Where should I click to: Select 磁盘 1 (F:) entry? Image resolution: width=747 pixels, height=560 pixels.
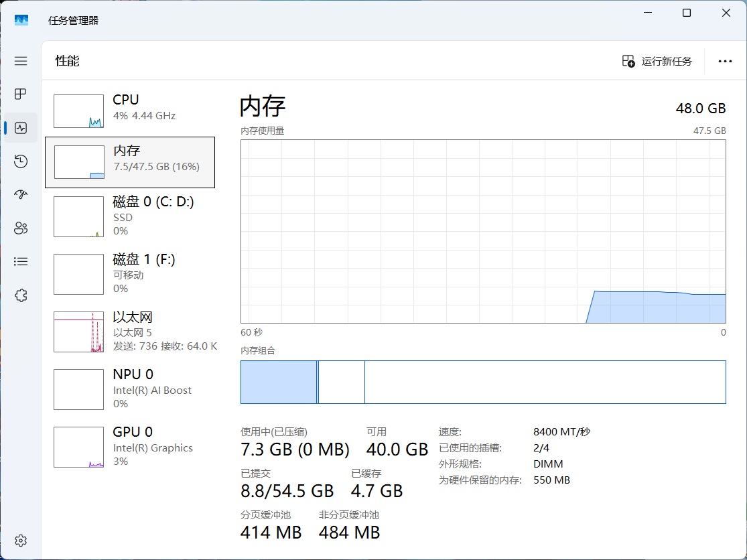(130, 274)
